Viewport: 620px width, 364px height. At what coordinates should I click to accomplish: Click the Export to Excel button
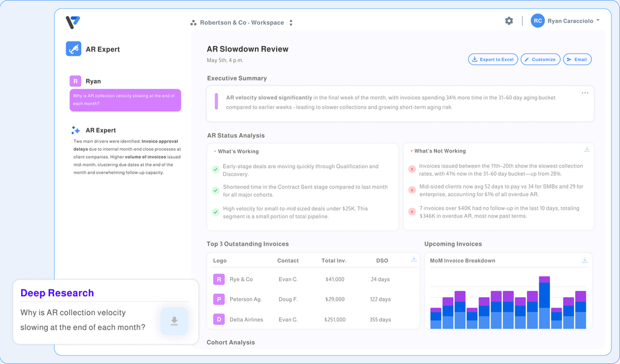coord(493,60)
